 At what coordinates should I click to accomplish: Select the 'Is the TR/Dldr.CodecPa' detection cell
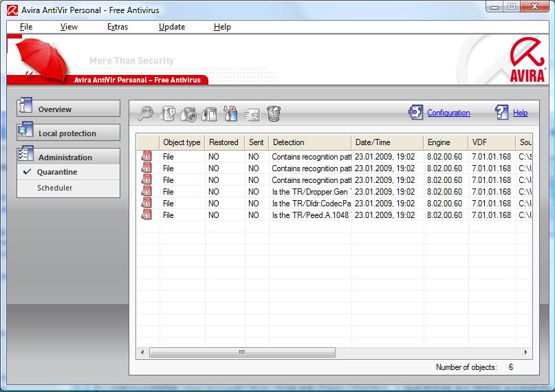310,203
